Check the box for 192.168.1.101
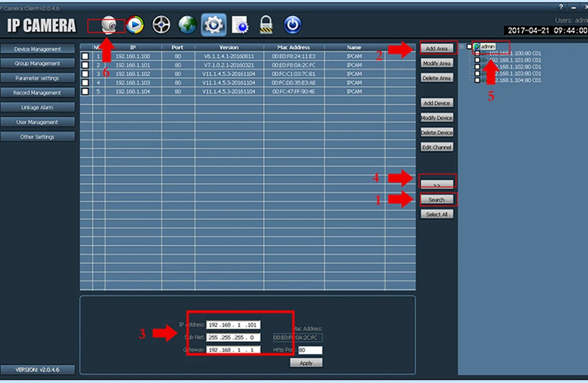Viewport: 588px width, 383px height. [x=85, y=65]
